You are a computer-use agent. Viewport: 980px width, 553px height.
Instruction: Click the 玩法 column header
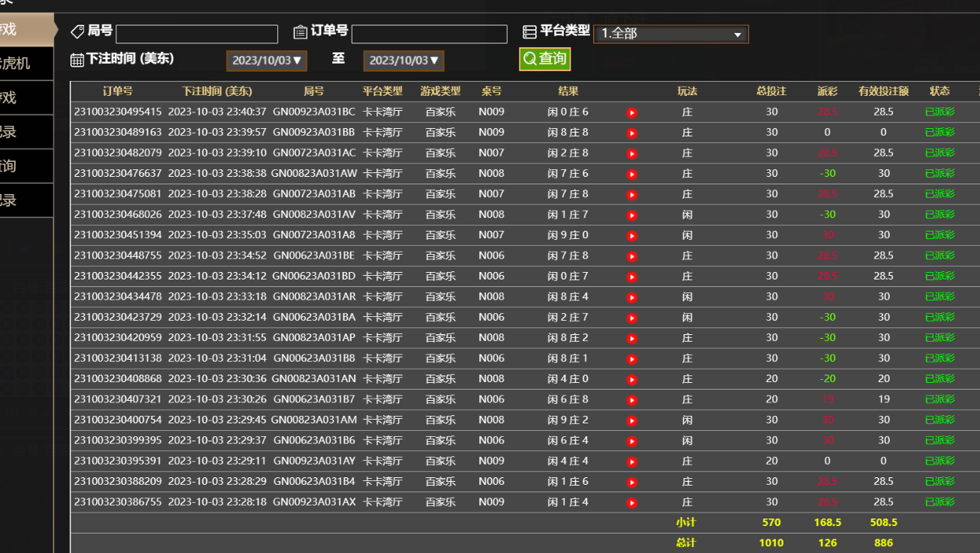point(687,91)
